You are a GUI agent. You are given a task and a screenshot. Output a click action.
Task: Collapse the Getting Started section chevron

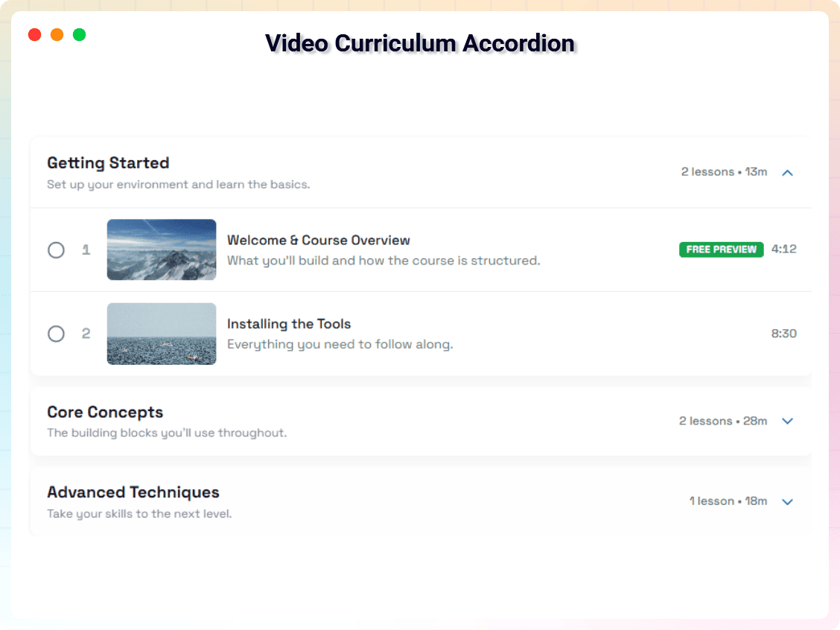pos(787,173)
